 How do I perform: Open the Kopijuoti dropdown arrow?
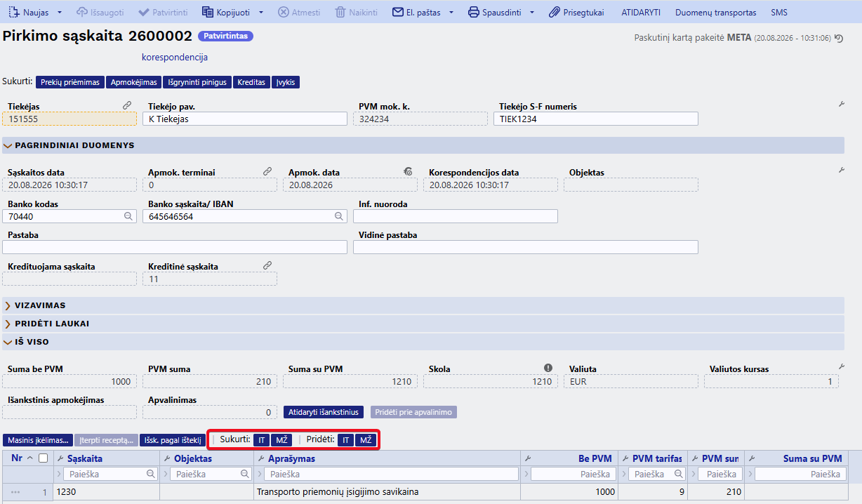261,13
